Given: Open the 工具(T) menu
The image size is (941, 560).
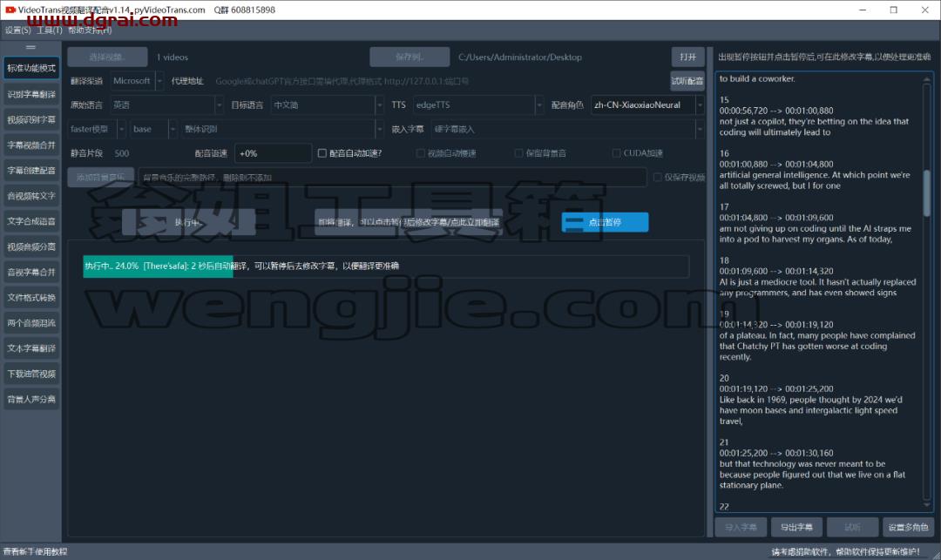Looking at the screenshot, I should point(49,30).
